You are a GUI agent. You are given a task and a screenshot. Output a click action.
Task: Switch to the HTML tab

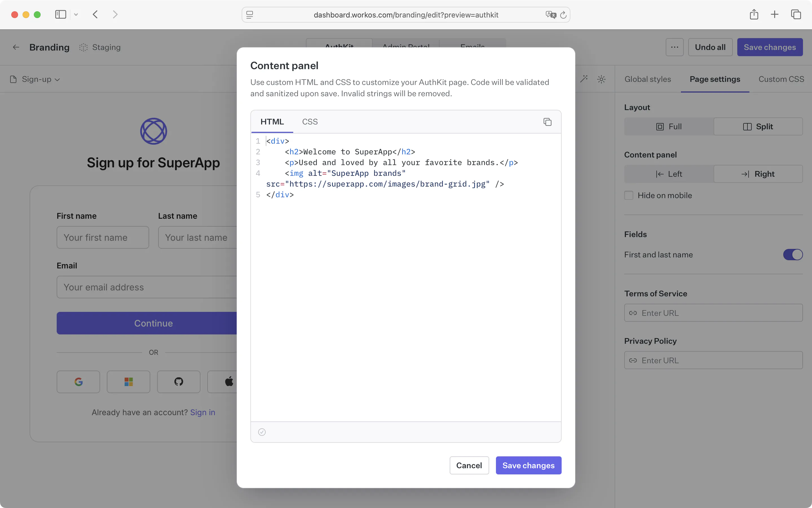[272, 122]
